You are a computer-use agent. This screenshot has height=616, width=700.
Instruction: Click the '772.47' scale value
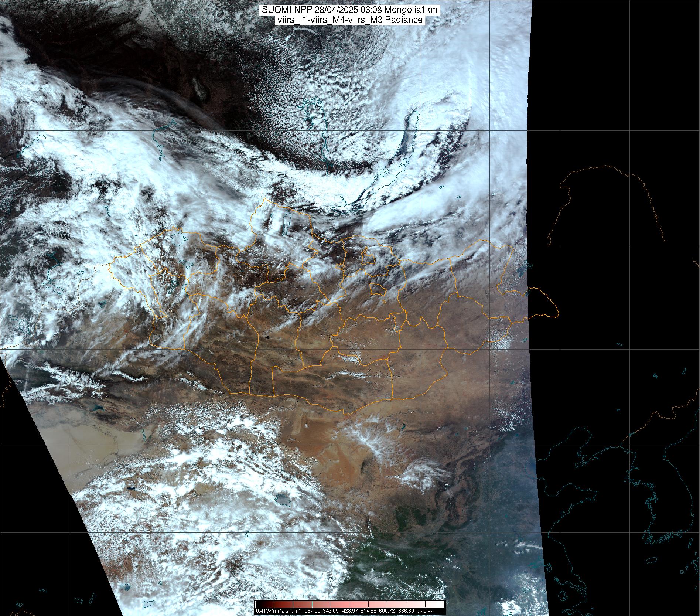coord(425,611)
